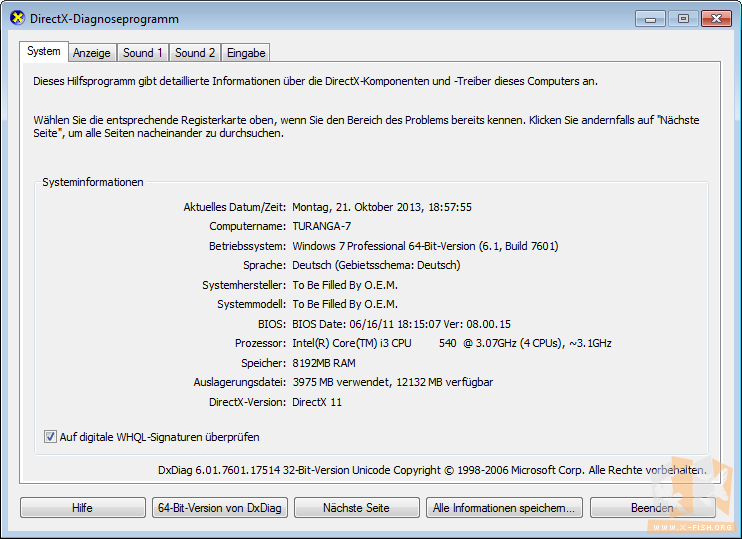The image size is (742, 539).
Task: Click Alle Informationen speichern button
Action: (x=504, y=508)
